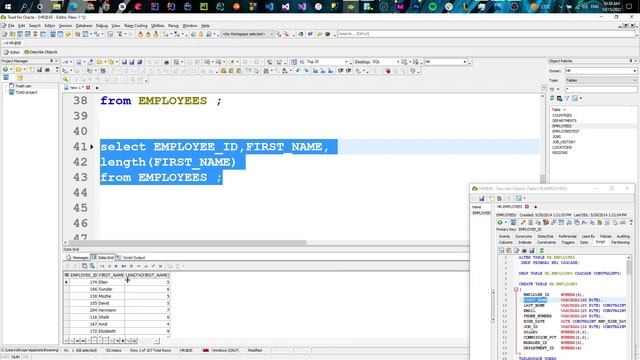Click the green add icon in Project Manager
The image size is (640, 360).
pyautogui.click(x=5, y=70)
